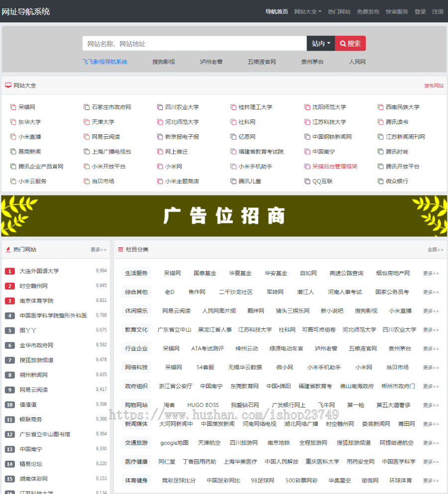Show more of the 教育文化 category

(431, 330)
